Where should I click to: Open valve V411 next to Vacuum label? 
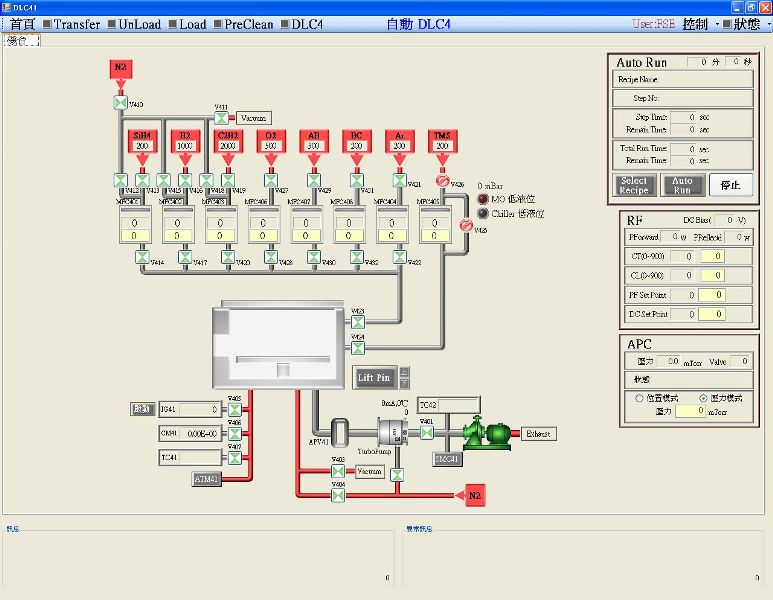pos(221,118)
